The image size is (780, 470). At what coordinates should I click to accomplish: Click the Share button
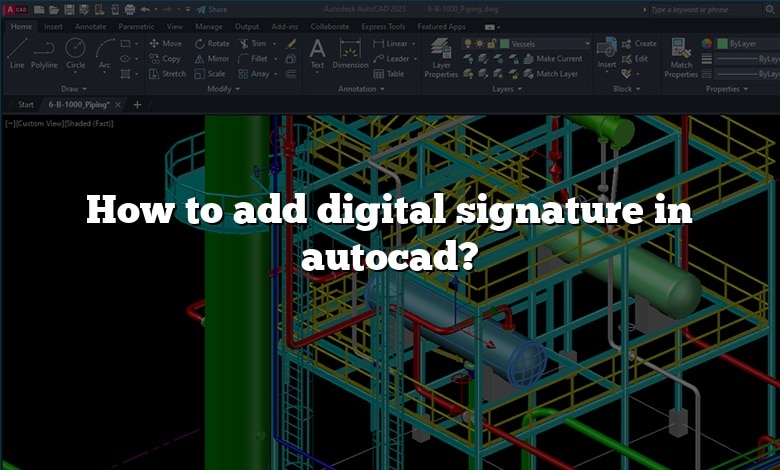pos(211,9)
